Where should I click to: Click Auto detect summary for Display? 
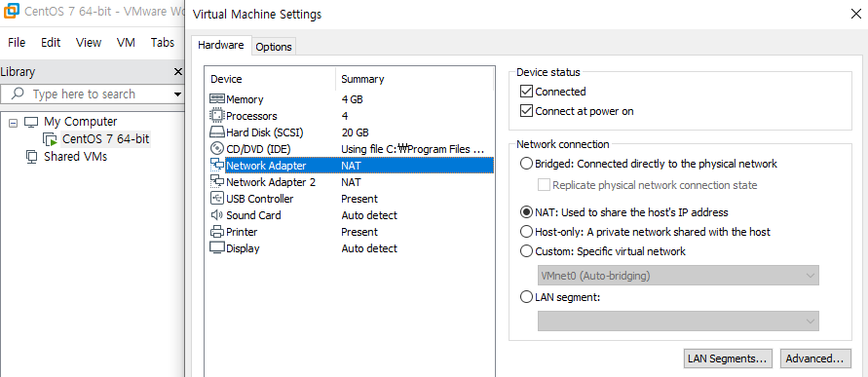(x=369, y=248)
